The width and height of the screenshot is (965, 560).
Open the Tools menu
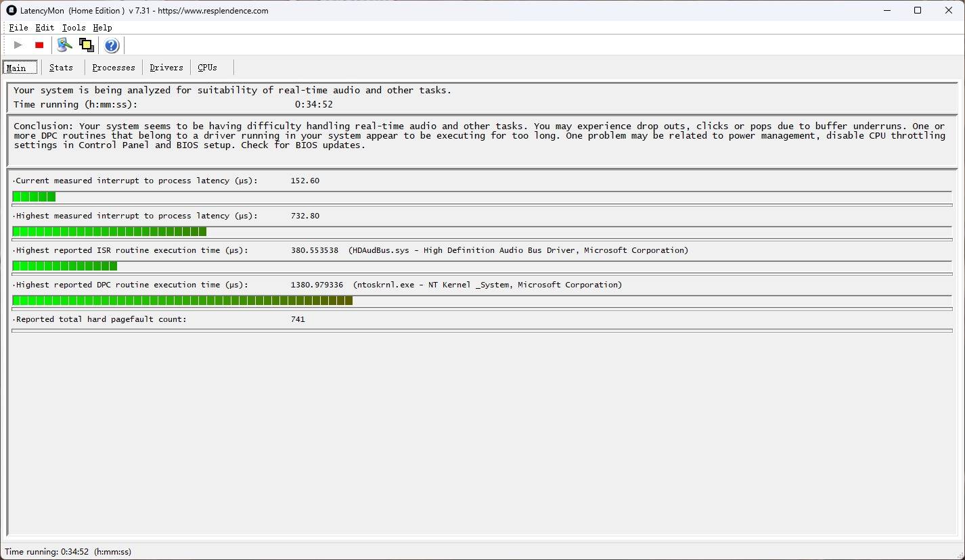74,28
